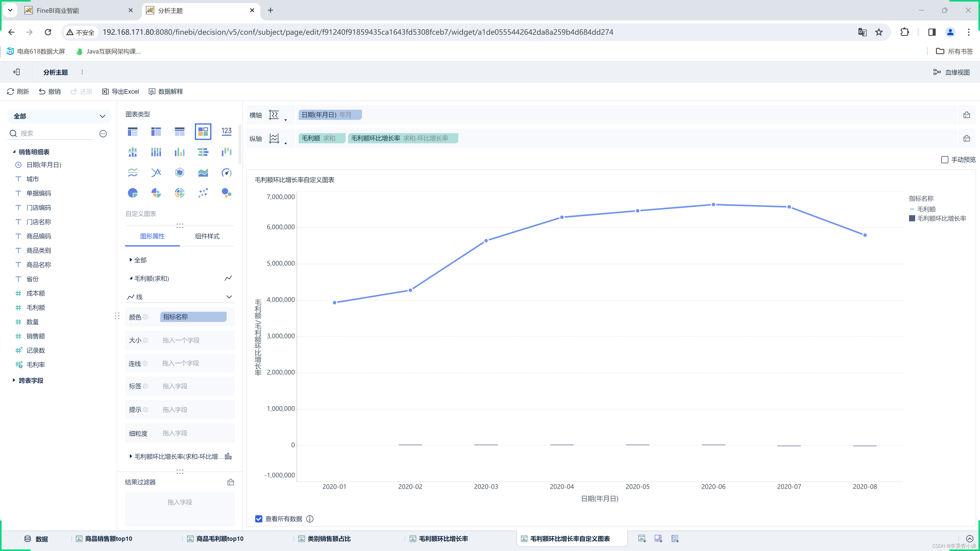Select the scatter chart type
This screenshot has height=551, width=980.
pyautogui.click(x=203, y=193)
